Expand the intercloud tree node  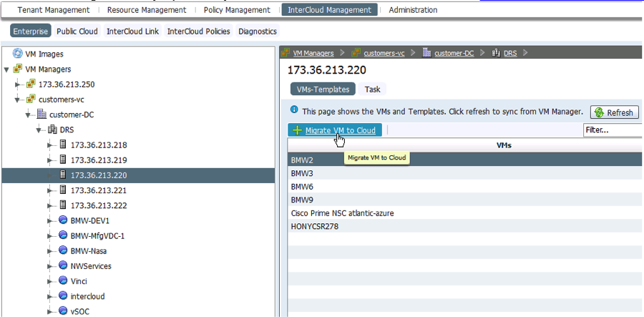50,296
